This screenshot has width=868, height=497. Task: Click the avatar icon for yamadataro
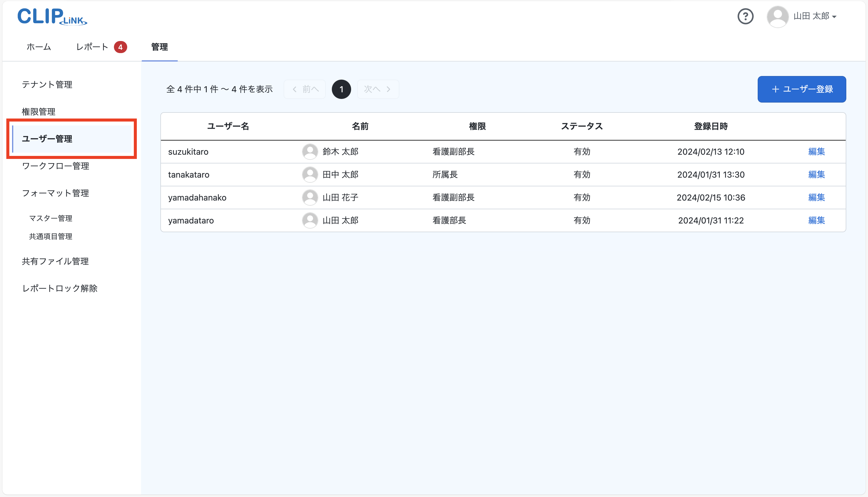pyautogui.click(x=310, y=220)
